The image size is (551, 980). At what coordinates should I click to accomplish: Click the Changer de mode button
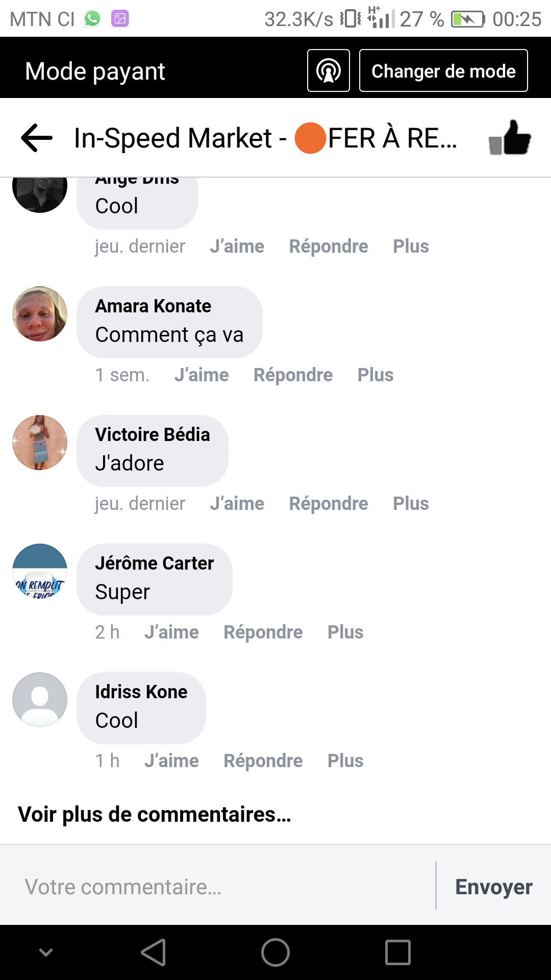[x=443, y=71]
